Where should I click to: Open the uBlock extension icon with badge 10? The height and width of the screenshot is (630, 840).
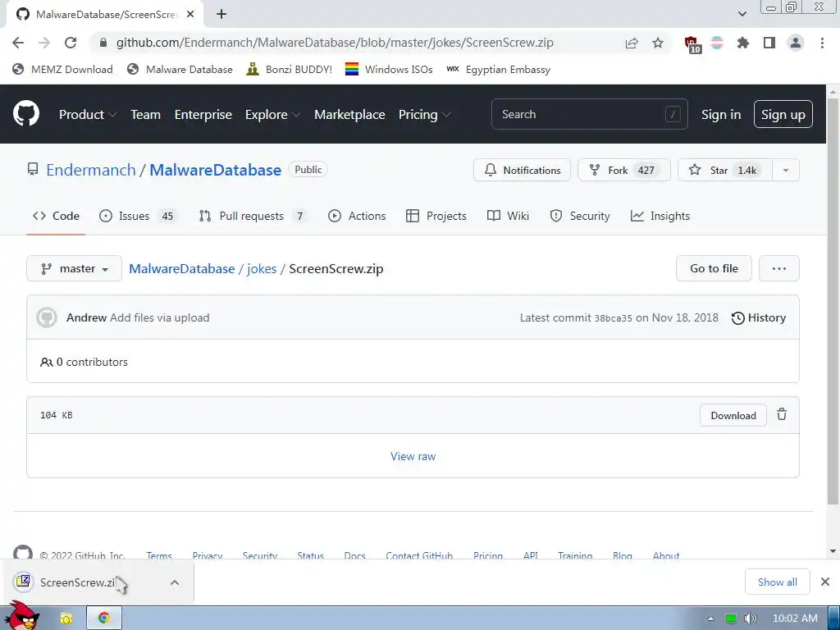692,44
